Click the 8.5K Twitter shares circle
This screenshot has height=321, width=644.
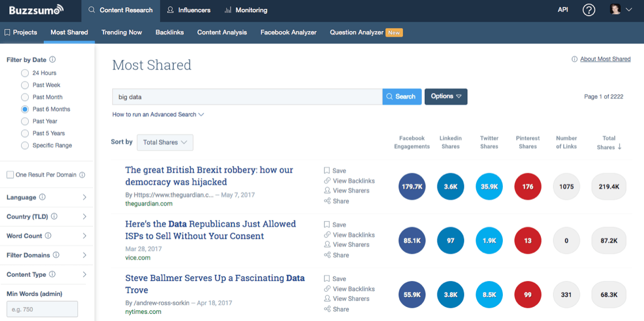[x=489, y=295]
